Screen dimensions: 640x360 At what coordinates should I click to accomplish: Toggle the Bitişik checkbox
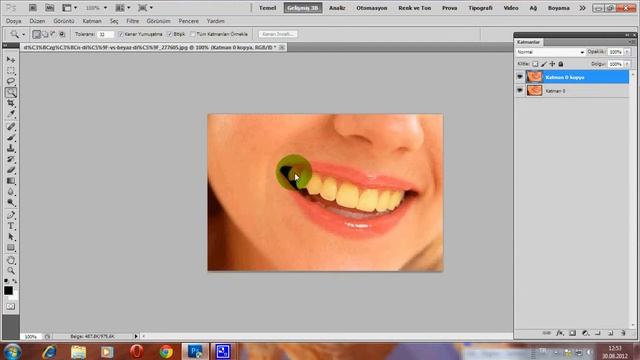pos(170,34)
